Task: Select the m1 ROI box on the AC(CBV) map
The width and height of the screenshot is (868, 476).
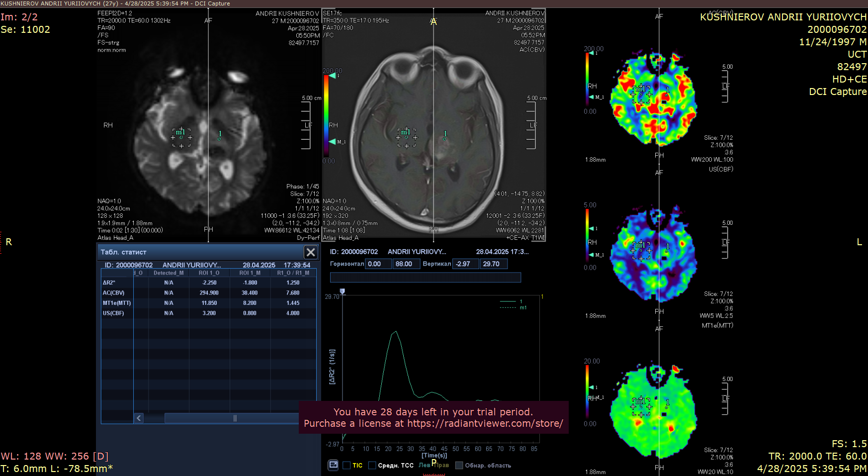Action: 641,94
